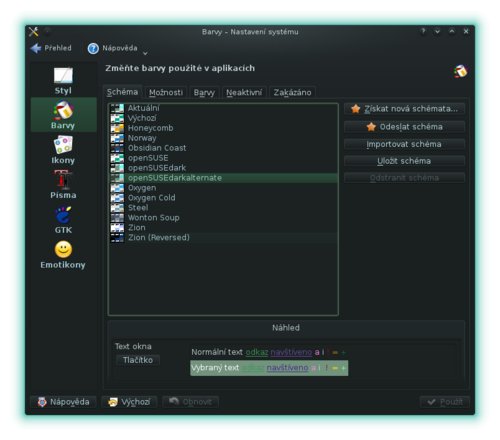Screen dimensions: 500x440
Task: Open the GTK settings section
Action: (63, 220)
